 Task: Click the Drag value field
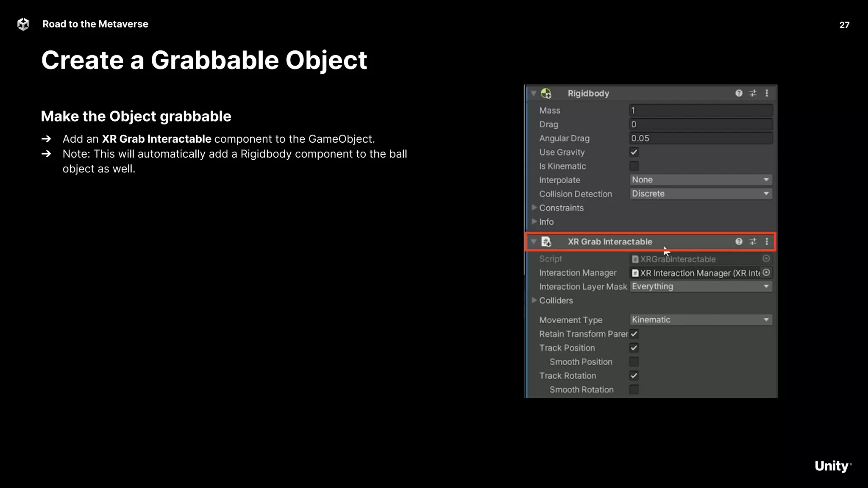click(701, 125)
